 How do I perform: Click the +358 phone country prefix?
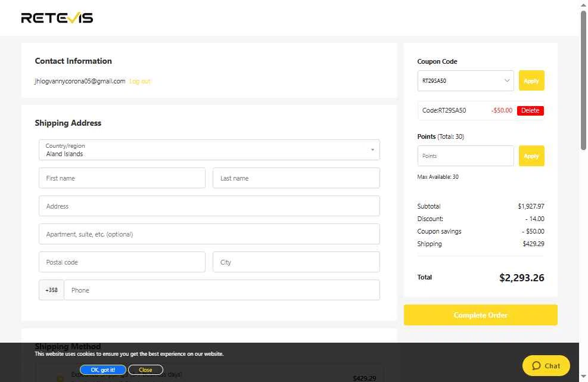click(x=51, y=290)
